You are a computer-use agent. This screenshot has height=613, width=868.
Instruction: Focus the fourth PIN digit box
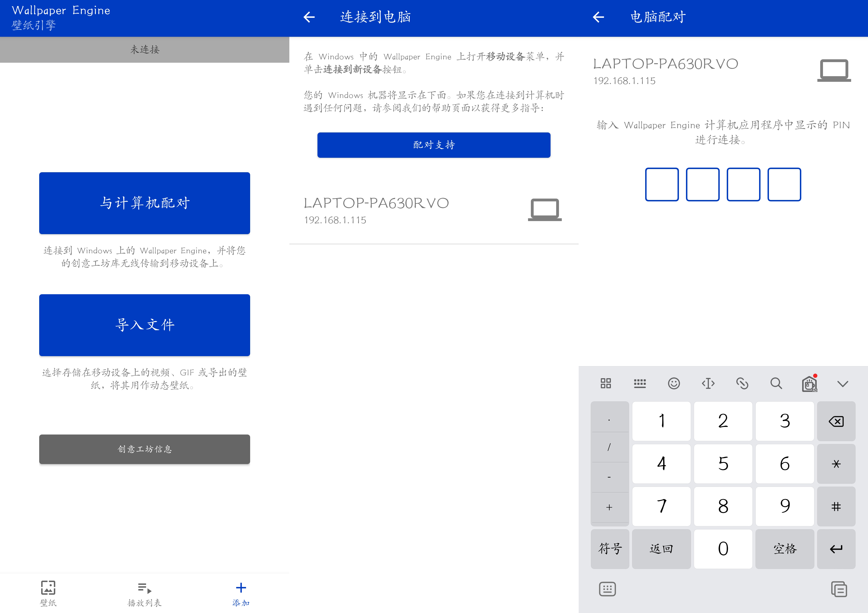[x=784, y=185]
